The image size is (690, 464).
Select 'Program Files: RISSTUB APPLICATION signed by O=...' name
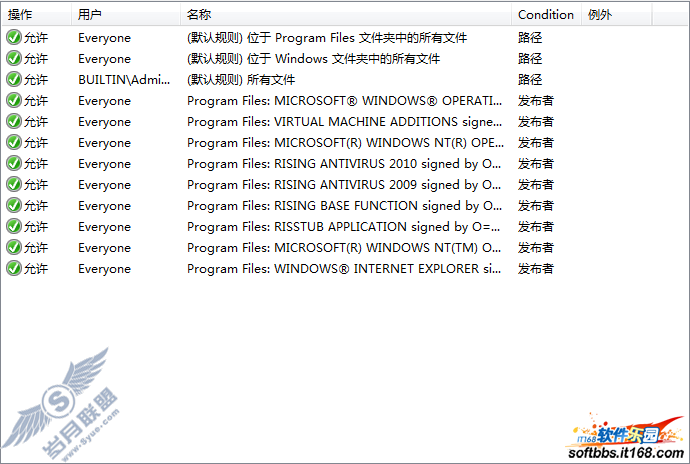click(343, 227)
